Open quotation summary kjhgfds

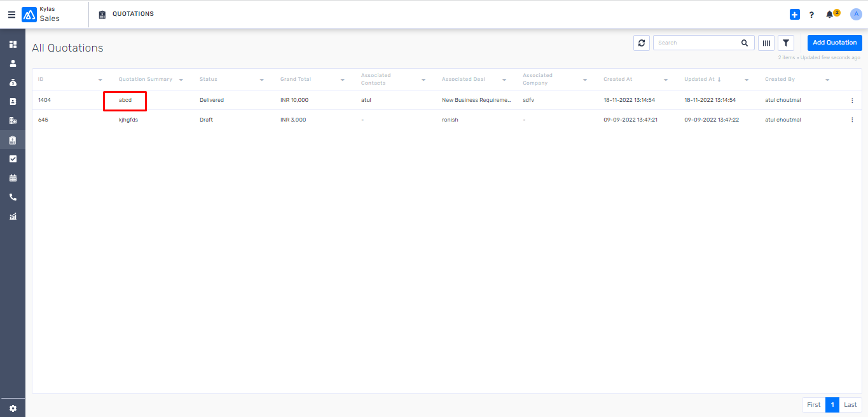point(128,120)
